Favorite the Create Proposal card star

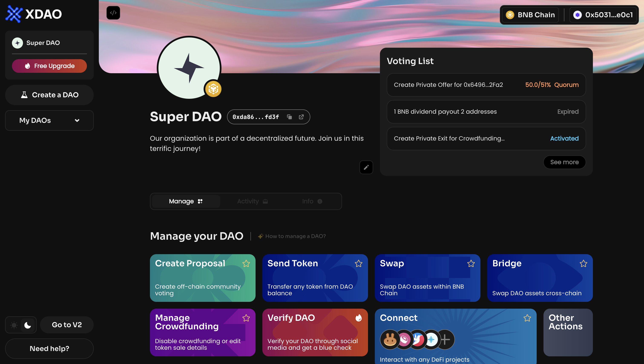246,264
